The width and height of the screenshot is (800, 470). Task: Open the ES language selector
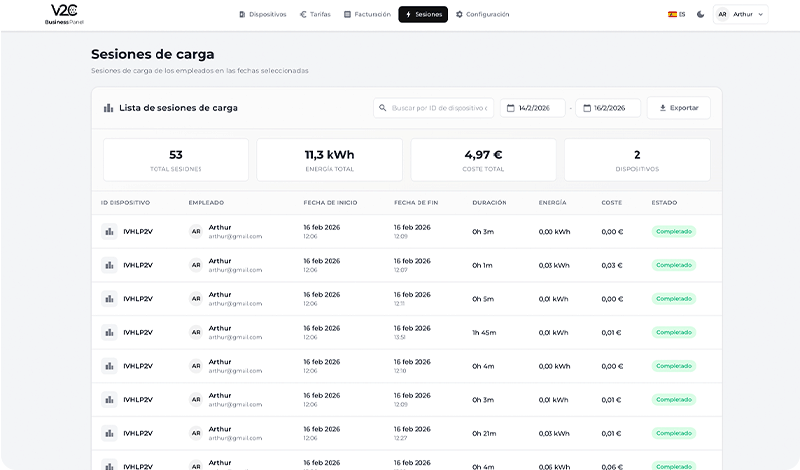(677, 14)
